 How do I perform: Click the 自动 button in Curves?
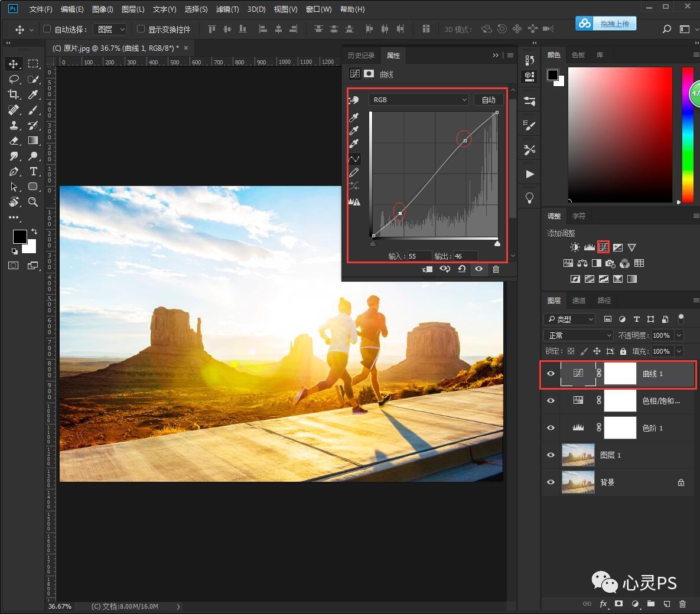pos(489,100)
